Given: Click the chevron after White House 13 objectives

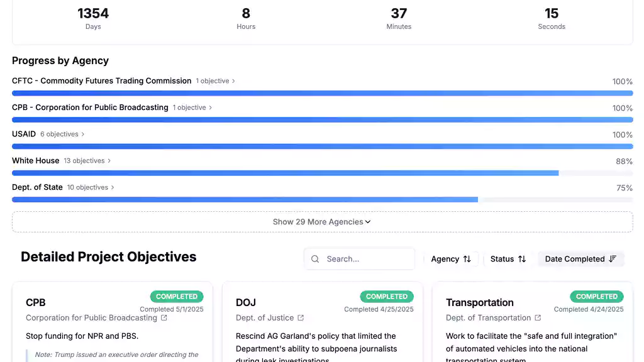Looking at the screenshot, I should click(109, 161).
